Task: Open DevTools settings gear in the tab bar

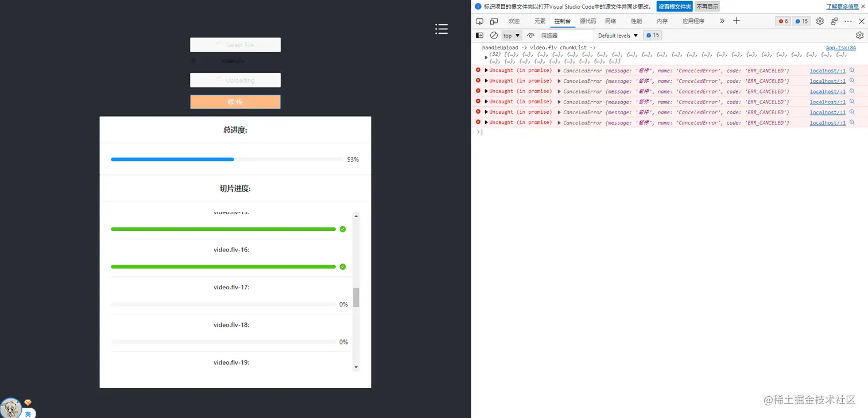Action: (x=820, y=21)
